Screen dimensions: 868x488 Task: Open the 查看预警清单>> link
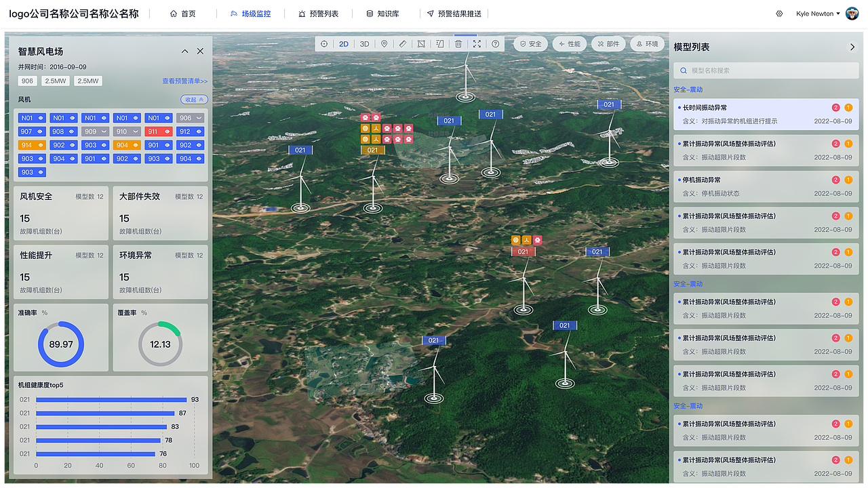pyautogui.click(x=185, y=81)
